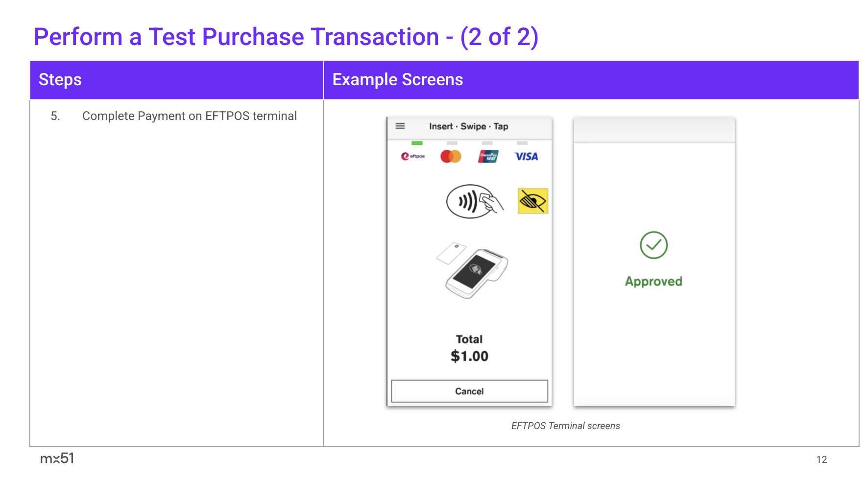Select the Example Screens column header
This screenshot has height=482, width=868.
[x=397, y=80]
